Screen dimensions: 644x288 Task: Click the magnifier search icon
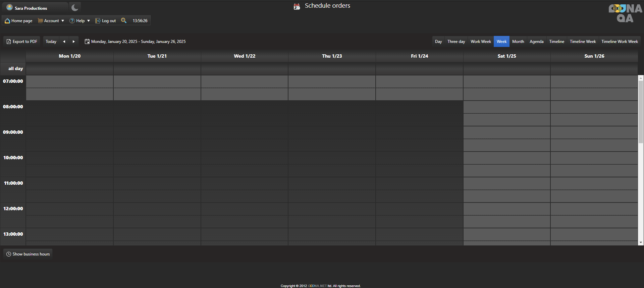tap(124, 20)
